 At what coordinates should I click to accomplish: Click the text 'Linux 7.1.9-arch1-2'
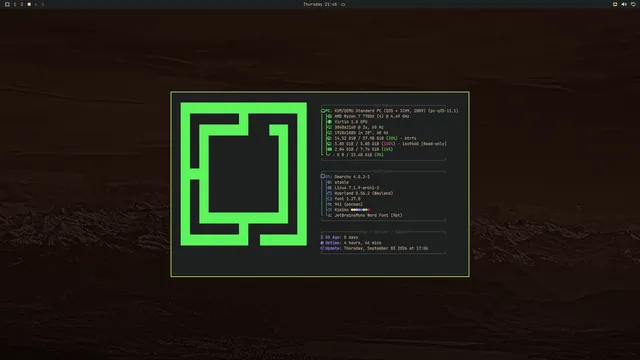(357, 188)
